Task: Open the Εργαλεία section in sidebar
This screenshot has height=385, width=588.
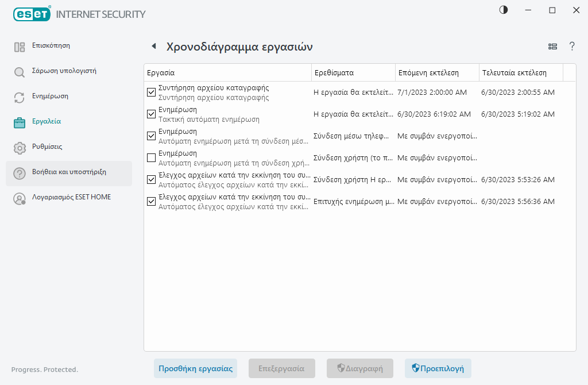Action: [x=47, y=122]
